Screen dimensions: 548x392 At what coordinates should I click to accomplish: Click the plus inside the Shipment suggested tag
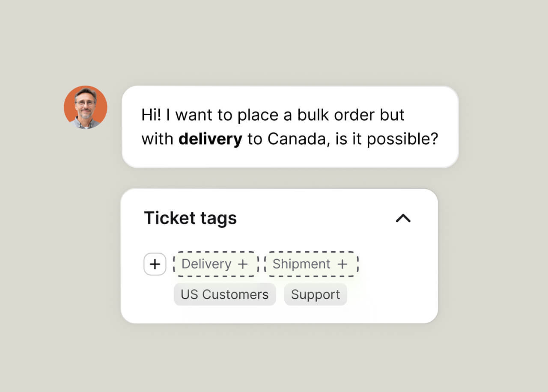click(x=342, y=264)
